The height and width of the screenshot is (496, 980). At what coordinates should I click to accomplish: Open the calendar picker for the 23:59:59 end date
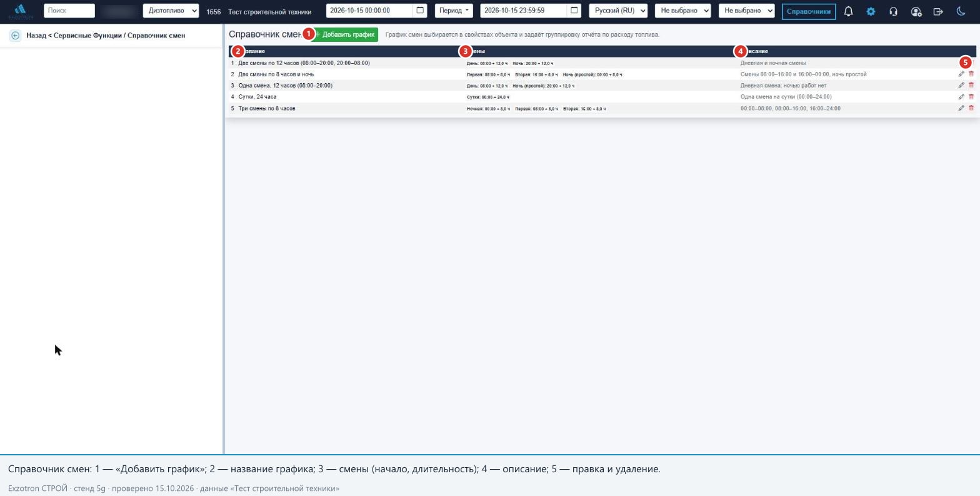click(574, 11)
